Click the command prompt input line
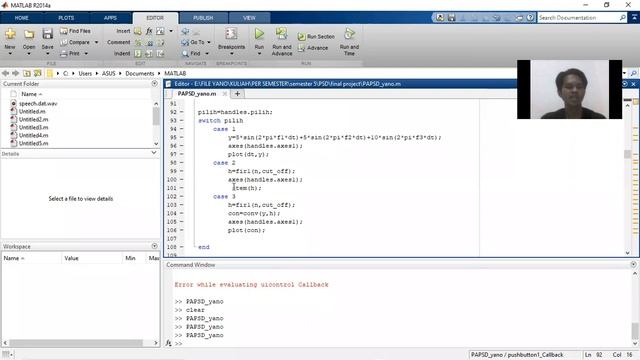Viewport: 640px width, 360px height. click(404, 344)
